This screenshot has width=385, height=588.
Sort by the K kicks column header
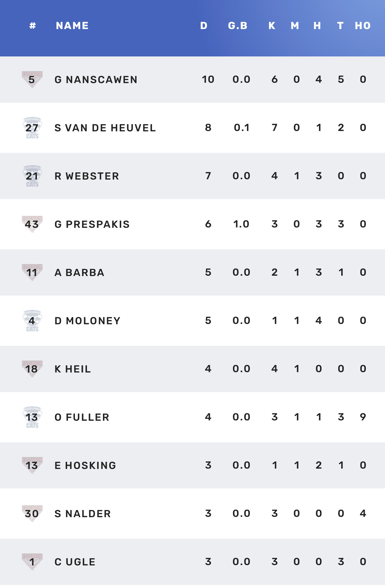[x=272, y=26]
